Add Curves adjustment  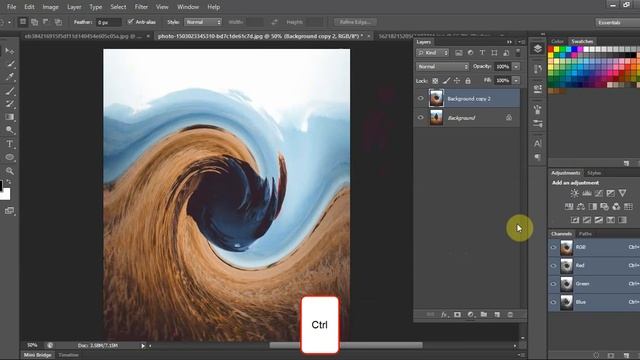coord(598,193)
